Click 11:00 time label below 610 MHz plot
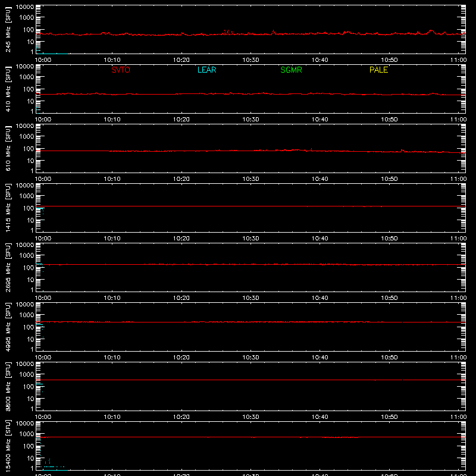This screenshot has width=476, height=476. coord(458,179)
